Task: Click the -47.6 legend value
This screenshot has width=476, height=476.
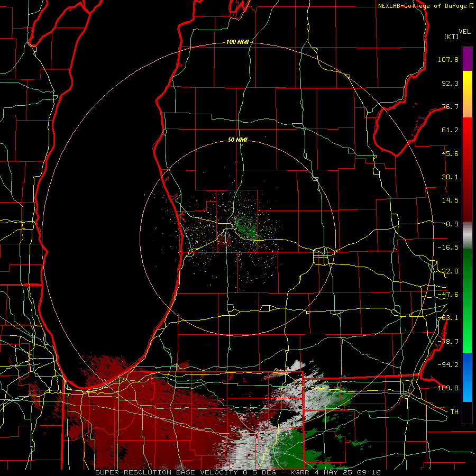Action: (448, 295)
